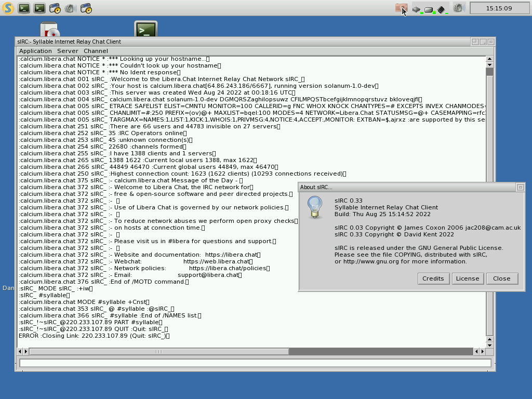
Task: Switch to the first terminal in the dock
Action: [x=24, y=8]
